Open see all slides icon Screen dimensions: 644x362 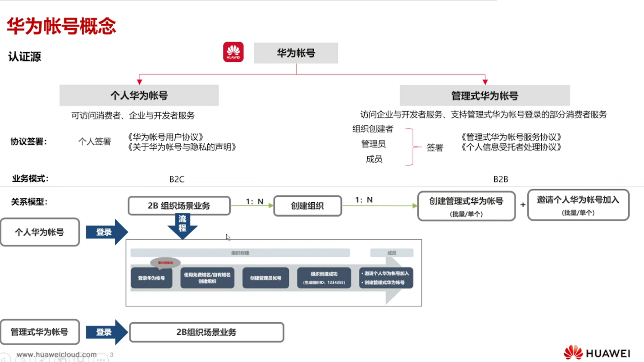(x=62, y=359)
